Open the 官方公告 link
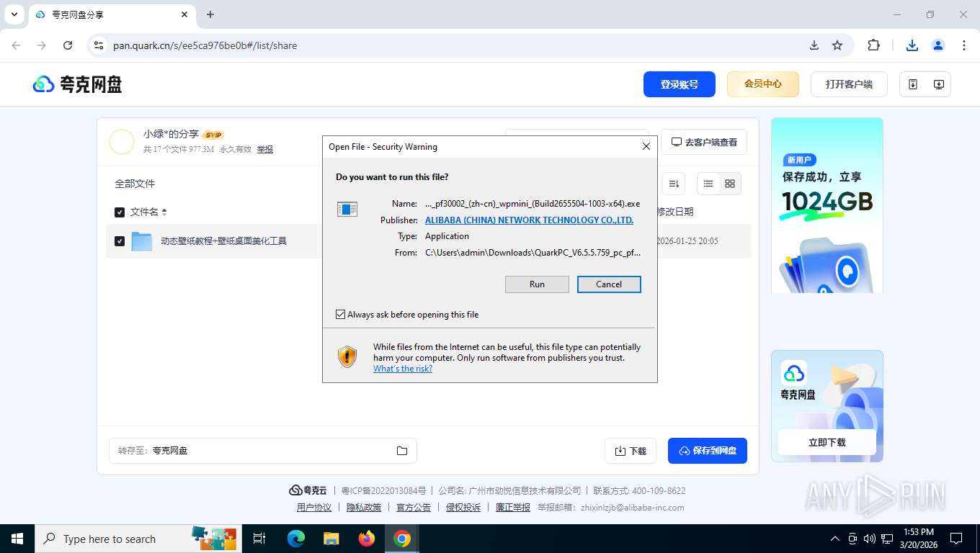980x553 pixels. (x=414, y=508)
